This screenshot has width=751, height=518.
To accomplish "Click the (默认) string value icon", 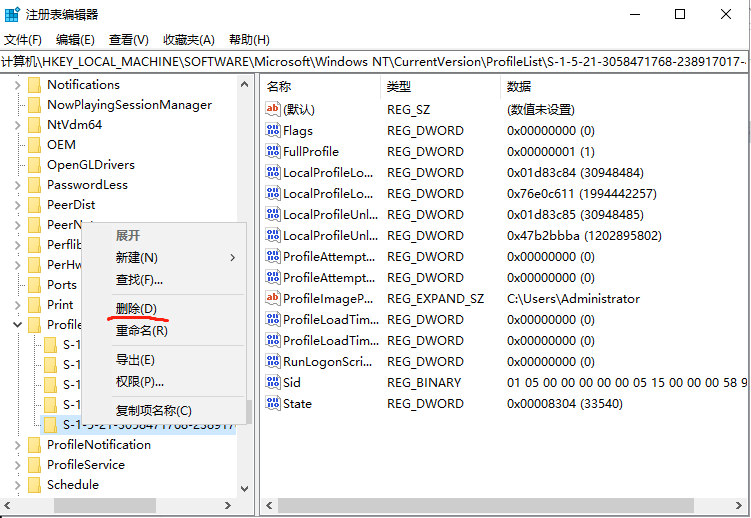I will click(273, 109).
